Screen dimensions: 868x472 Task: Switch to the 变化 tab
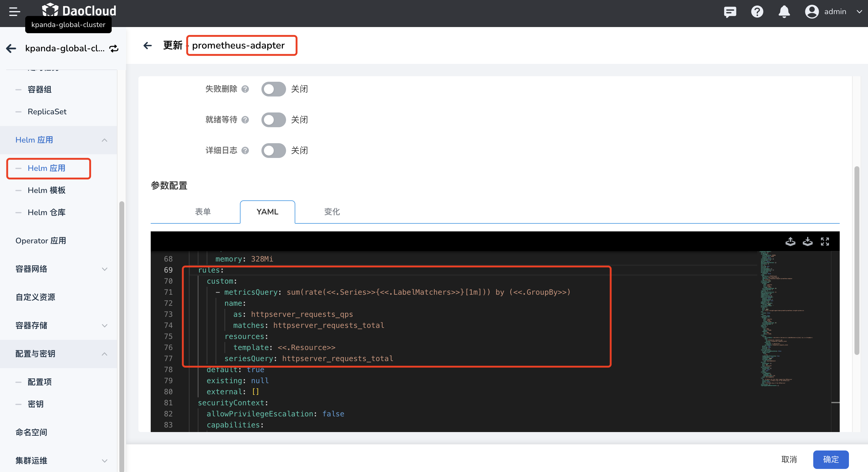click(x=332, y=212)
